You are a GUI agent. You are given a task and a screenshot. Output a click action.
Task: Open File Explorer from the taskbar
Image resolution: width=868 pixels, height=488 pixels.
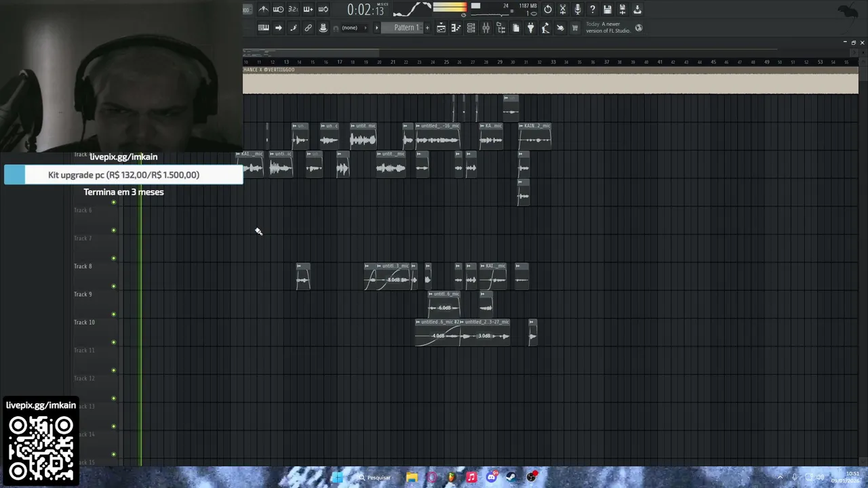click(x=412, y=477)
